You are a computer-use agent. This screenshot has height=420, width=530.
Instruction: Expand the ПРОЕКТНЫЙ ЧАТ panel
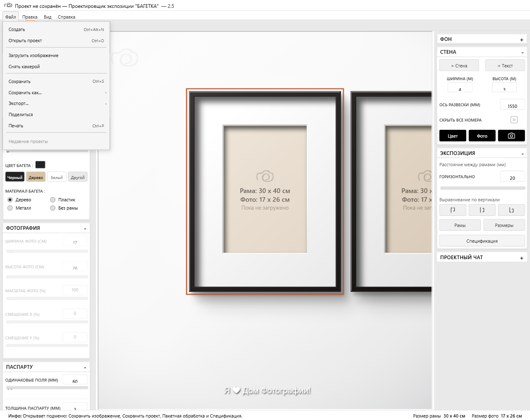pyautogui.click(x=521, y=258)
